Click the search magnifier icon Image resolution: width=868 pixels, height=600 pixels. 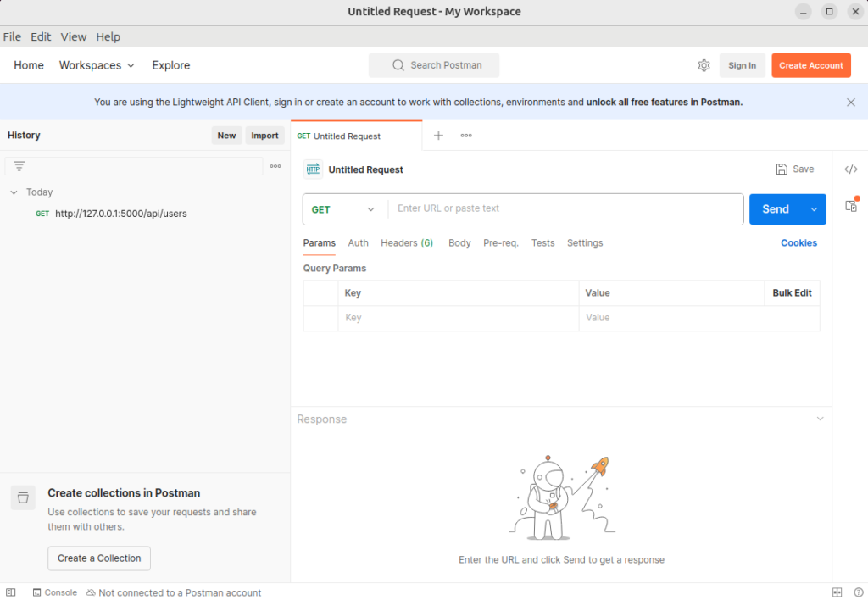pos(398,65)
